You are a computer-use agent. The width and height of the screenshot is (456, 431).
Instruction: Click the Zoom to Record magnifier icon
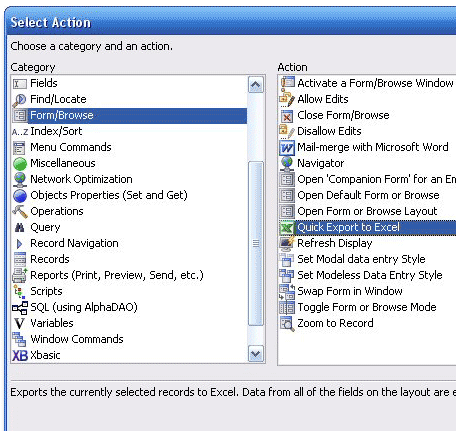(287, 324)
